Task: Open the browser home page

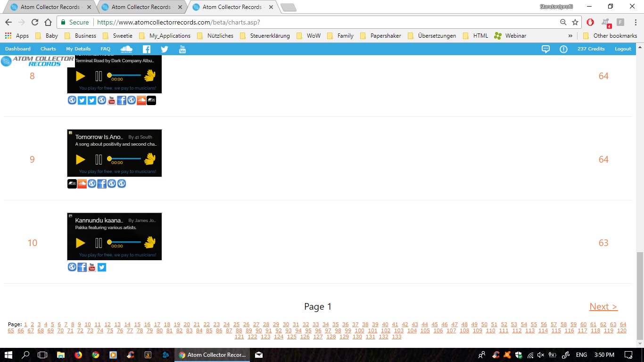Action: (x=48, y=22)
